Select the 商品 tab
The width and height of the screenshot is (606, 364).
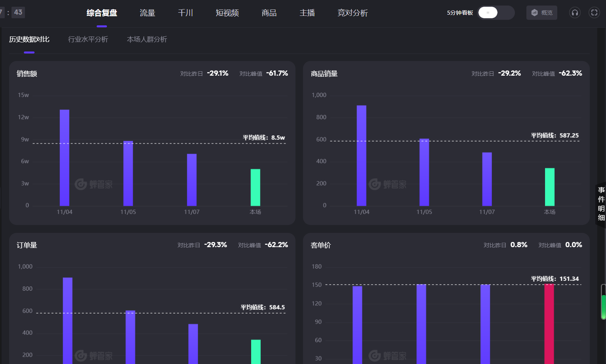pos(269,13)
